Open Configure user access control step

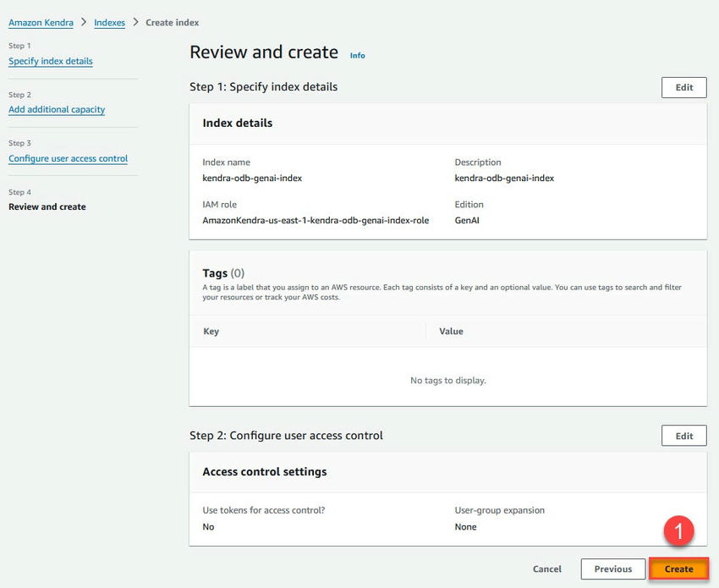[68, 159]
